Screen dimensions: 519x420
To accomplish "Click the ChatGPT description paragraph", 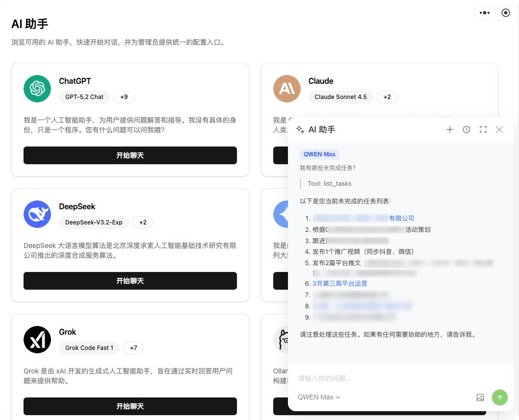I will pyautogui.click(x=130, y=125).
